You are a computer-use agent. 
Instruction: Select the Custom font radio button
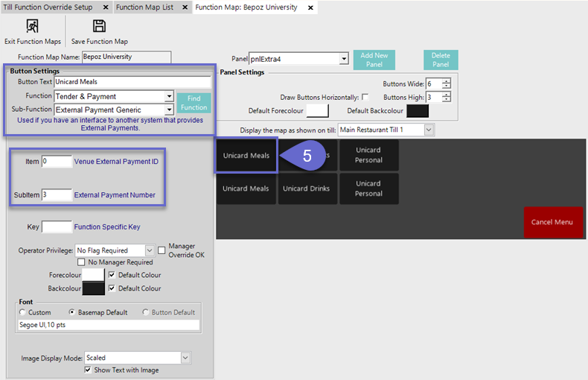22,312
